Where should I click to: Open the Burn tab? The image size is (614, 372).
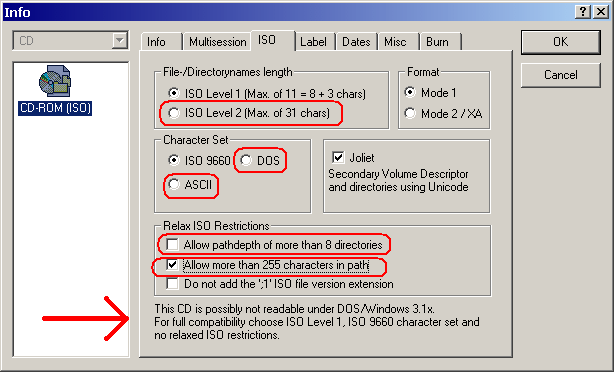pos(440,42)
